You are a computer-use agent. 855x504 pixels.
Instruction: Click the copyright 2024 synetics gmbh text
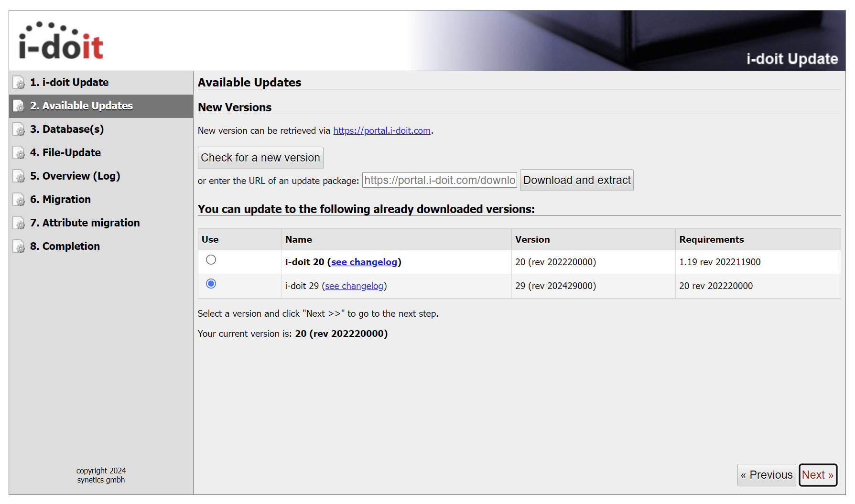click(101, 475)
